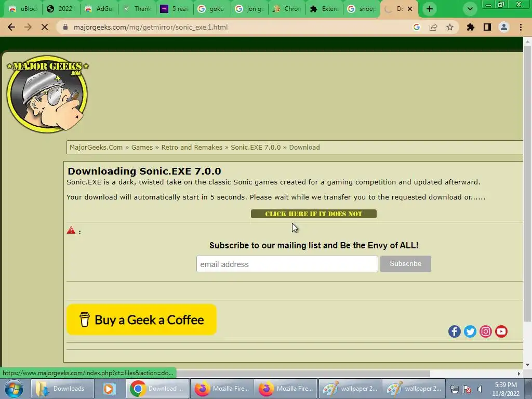The width and height of the screenshot is (532, 399).
Task: Open a new tab with plus button
Action: click(430, 9)
